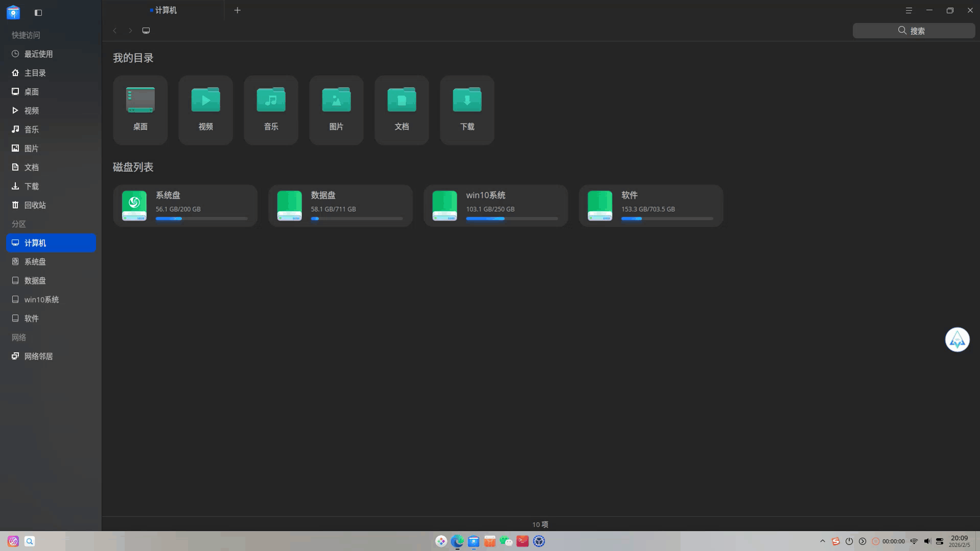Open the sidebar 文档 shortcut

click(x=51, y=167)
